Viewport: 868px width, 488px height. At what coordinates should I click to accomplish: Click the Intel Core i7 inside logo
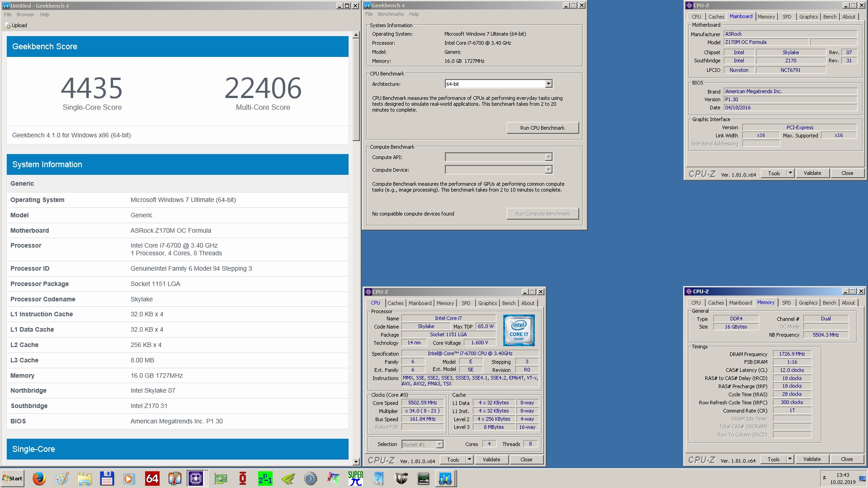519,331
